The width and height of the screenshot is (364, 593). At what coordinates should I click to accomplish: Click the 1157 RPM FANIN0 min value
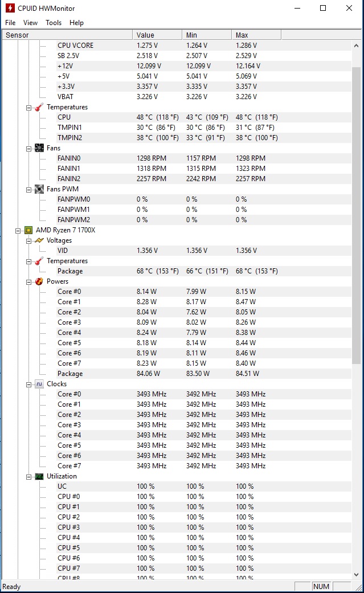tap(201, 158)
